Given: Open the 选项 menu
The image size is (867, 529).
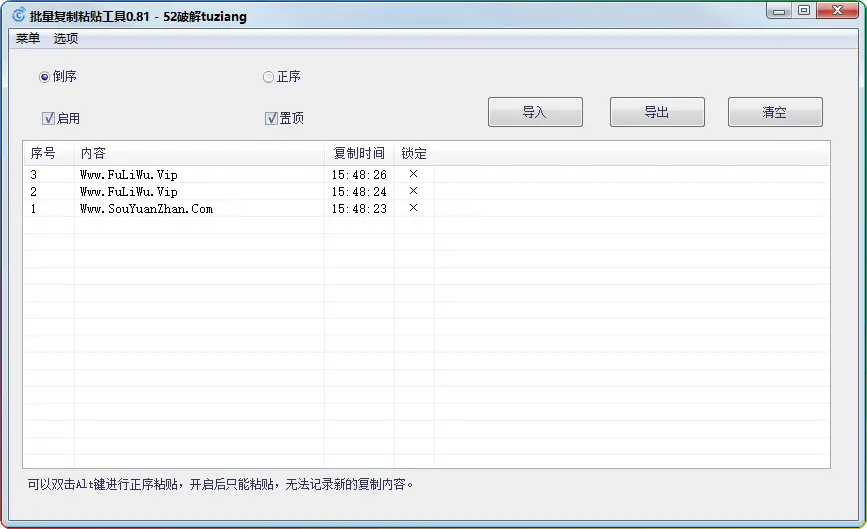Looking at the screenshot, I should [x=66, y=39].
